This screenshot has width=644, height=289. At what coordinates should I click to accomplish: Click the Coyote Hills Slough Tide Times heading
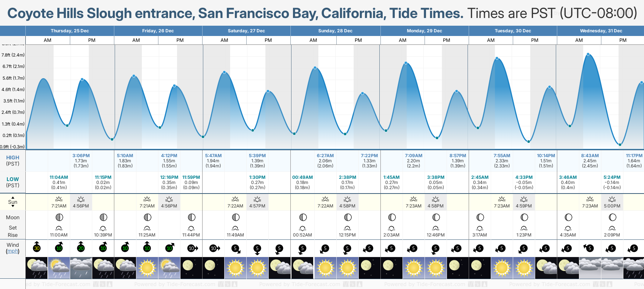pyautogui.click(x=235, y=14)
